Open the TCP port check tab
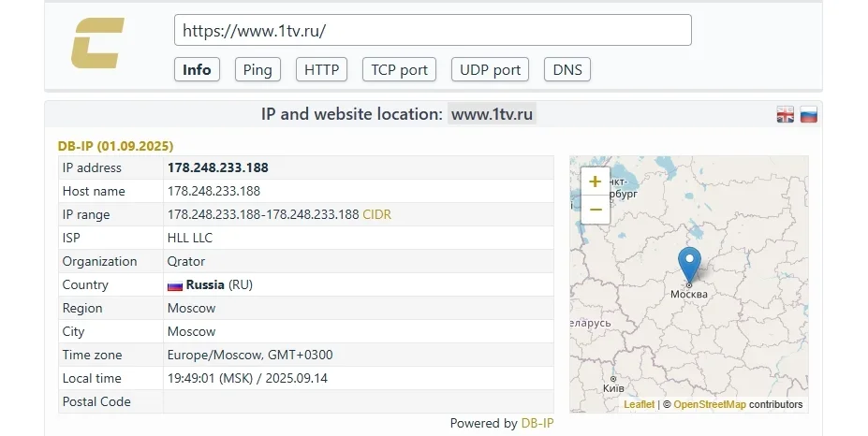The image size is (868, 436). [x=399, y=70]
